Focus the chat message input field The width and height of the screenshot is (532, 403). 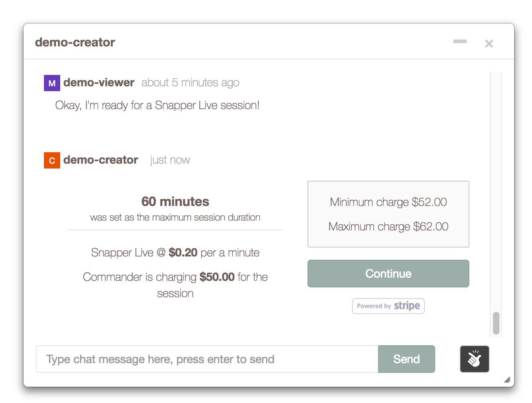click(207, 359)
